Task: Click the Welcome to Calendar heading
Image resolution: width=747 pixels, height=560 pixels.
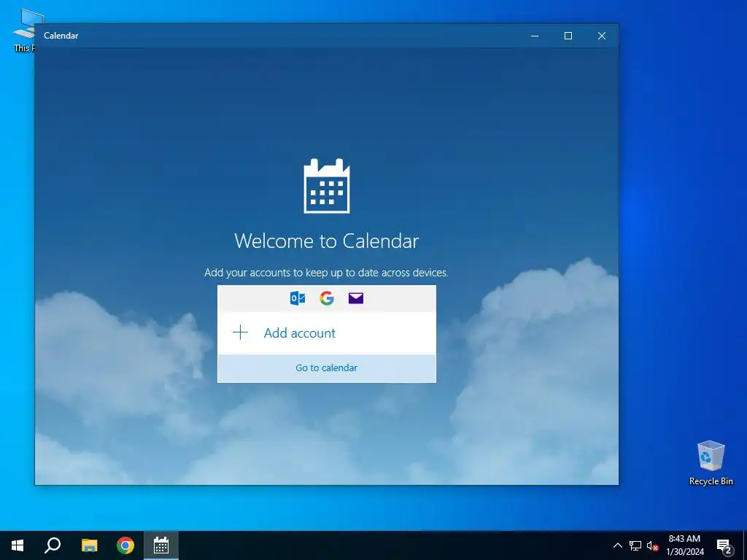Action: pyautogui.click(x=326, y=241)
